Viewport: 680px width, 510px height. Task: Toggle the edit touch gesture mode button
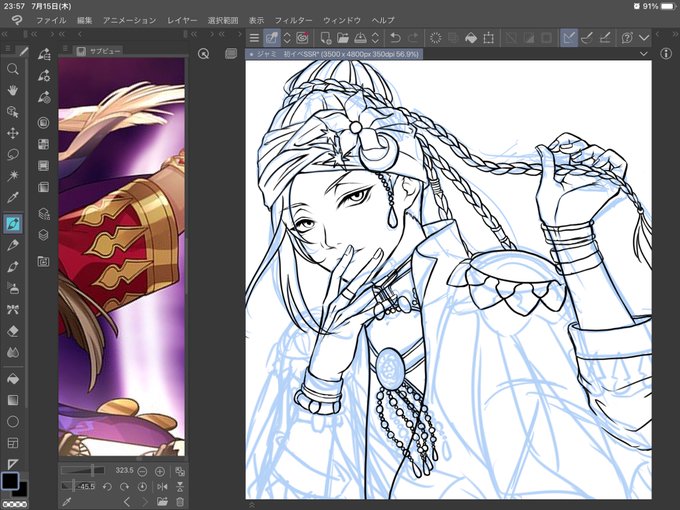pyautogui.click(x=272, y=38)
